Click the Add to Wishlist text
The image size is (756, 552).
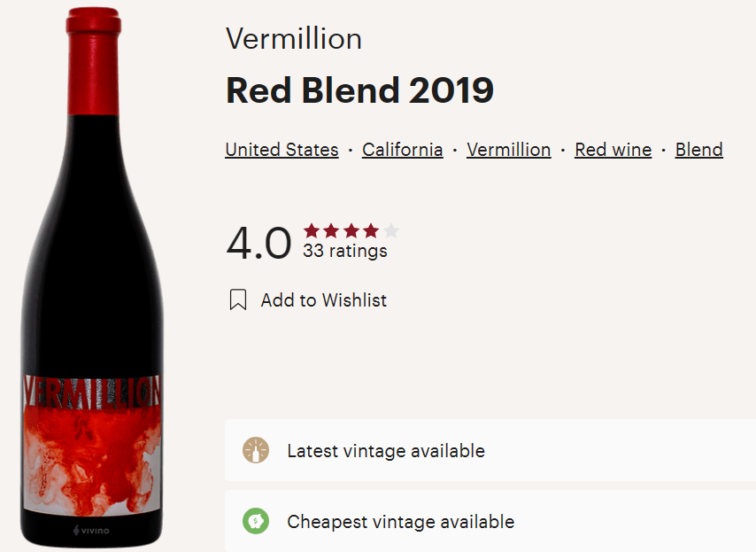pyautogui.click(x=323, y=300)
